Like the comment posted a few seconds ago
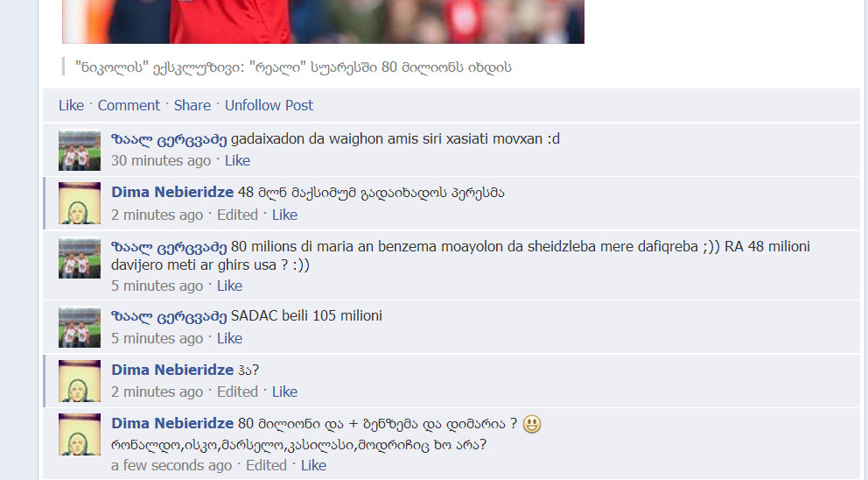 pyautogui.click(x=313, y=466)
